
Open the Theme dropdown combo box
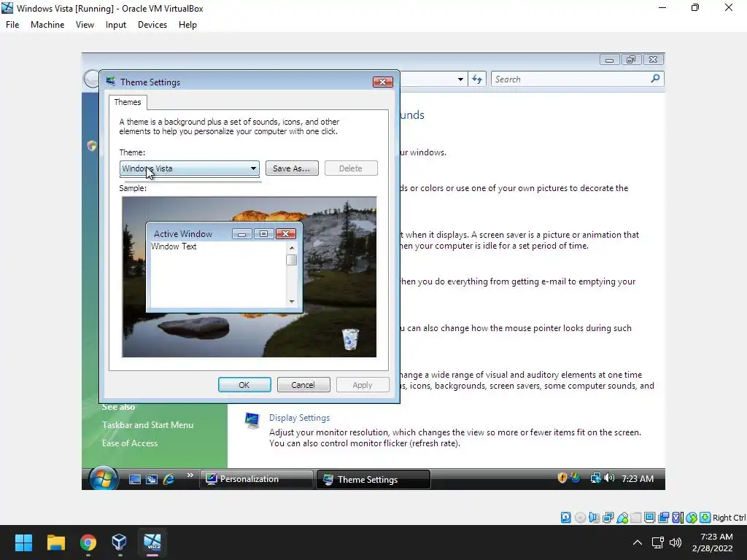190,168
